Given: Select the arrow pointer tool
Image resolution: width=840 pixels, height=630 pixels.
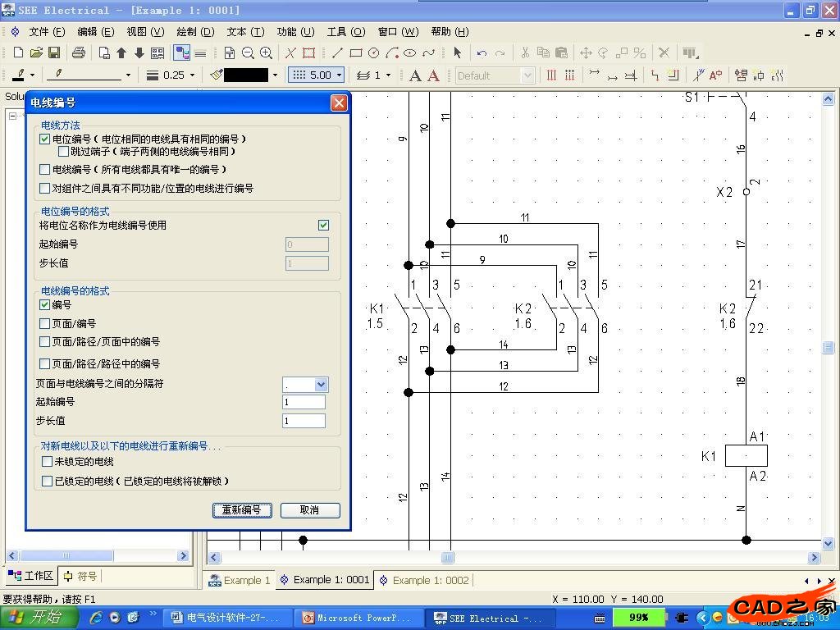Looking at the screenshot, I should tap(457, 52).
